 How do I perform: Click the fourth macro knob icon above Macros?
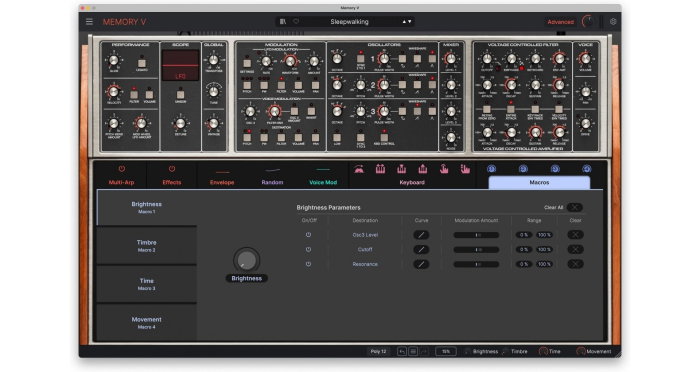[x=587, y=169]
